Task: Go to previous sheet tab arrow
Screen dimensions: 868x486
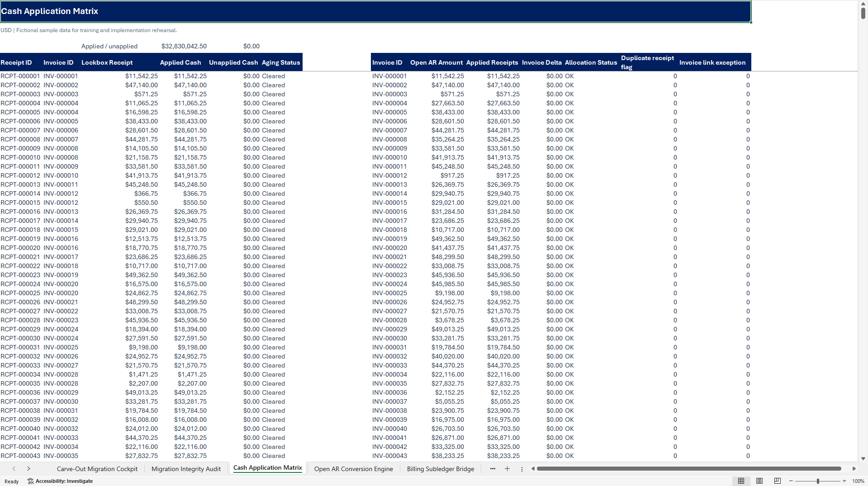Action: (14, 469)
